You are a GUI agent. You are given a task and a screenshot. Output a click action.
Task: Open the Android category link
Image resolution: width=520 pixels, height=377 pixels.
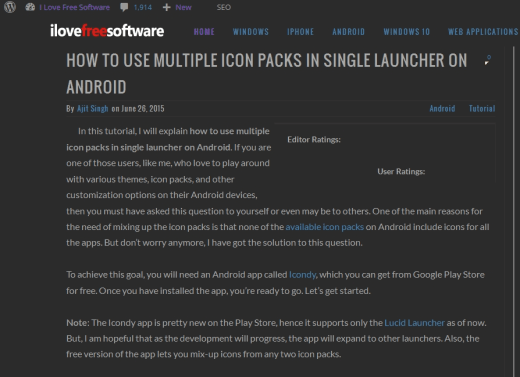(x=442, y=109)
